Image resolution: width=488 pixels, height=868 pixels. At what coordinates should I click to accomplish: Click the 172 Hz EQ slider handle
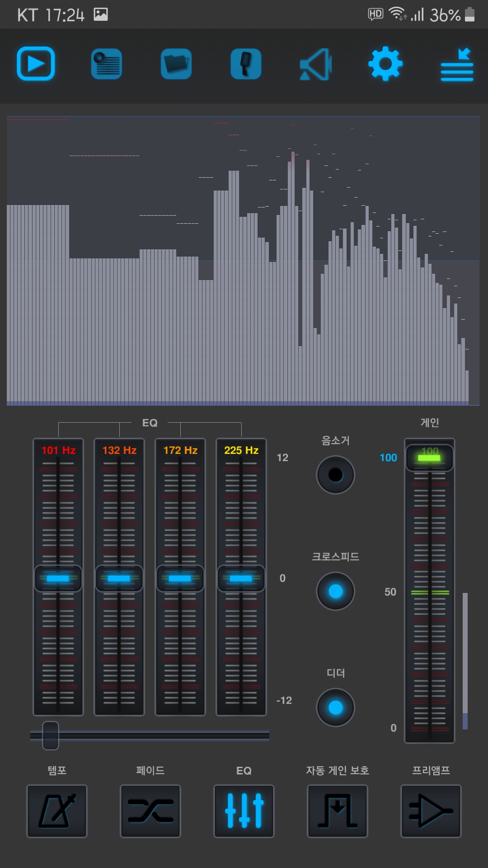(x=180, y=578)
